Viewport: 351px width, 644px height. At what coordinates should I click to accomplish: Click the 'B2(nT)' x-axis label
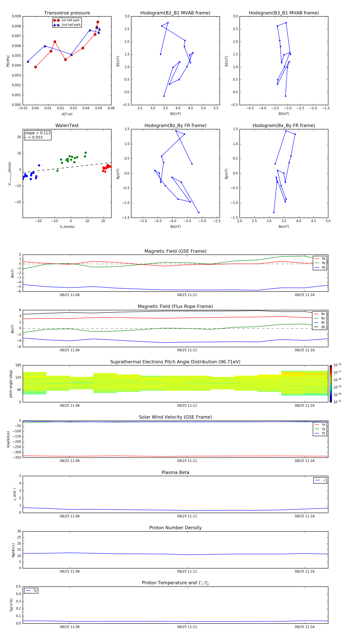click(x=175, y=114)
